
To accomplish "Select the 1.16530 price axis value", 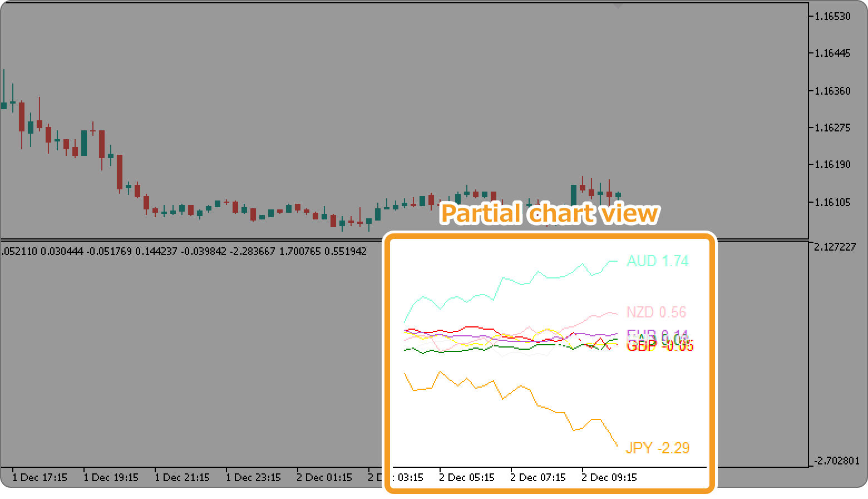I will pyautogui.click(x=832, y=17).
